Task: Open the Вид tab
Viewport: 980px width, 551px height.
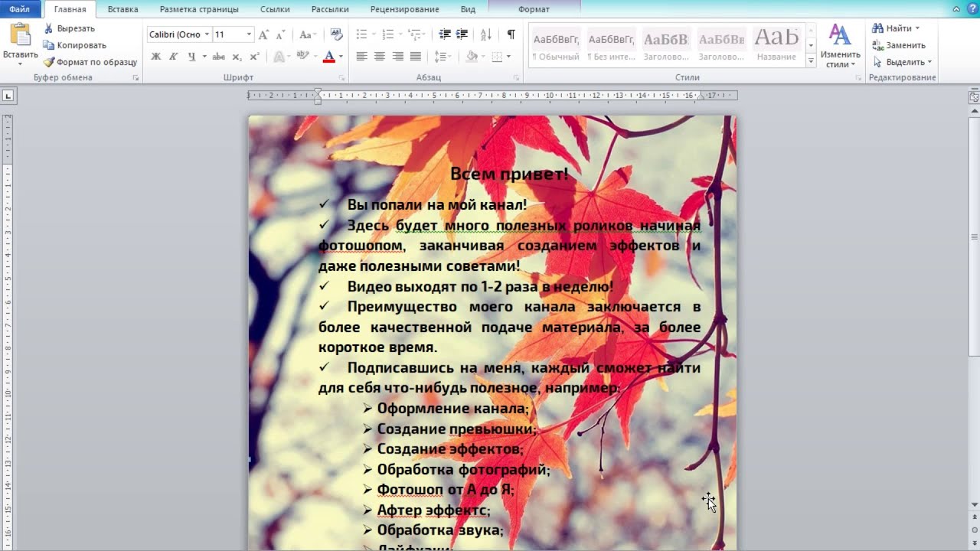Action: pyautogui.click(x=468, y=9)
